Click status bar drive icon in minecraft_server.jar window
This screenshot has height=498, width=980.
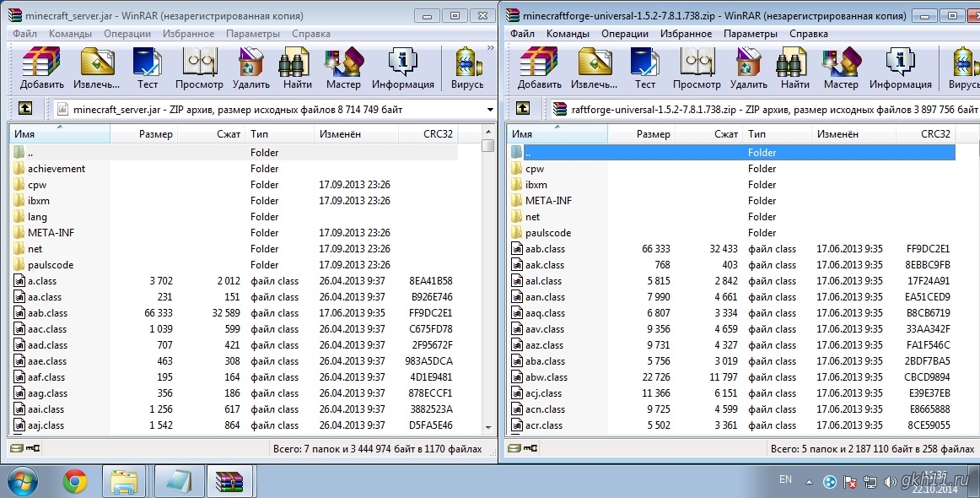17,448
